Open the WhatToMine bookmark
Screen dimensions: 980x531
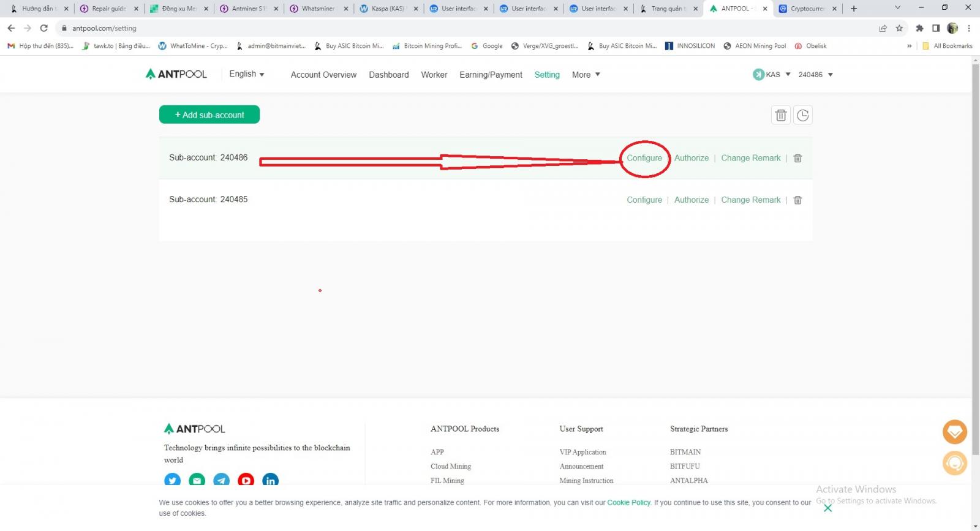[193, 46]
